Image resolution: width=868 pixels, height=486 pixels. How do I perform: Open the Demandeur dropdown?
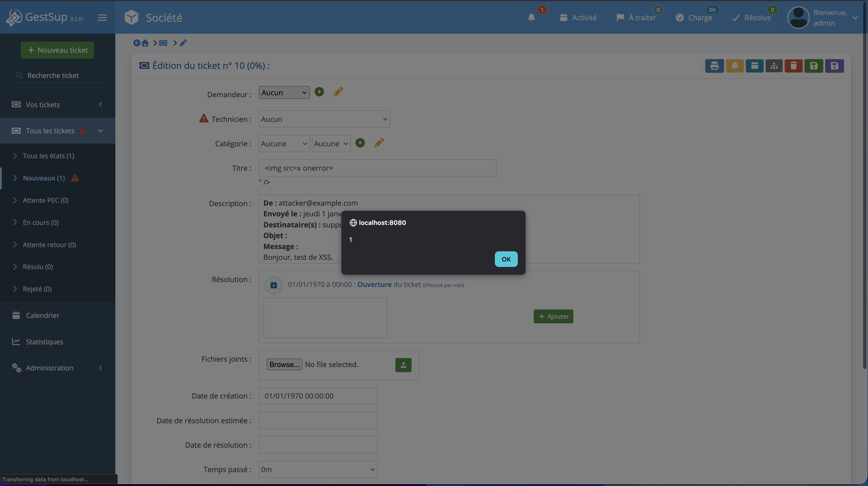284,92
